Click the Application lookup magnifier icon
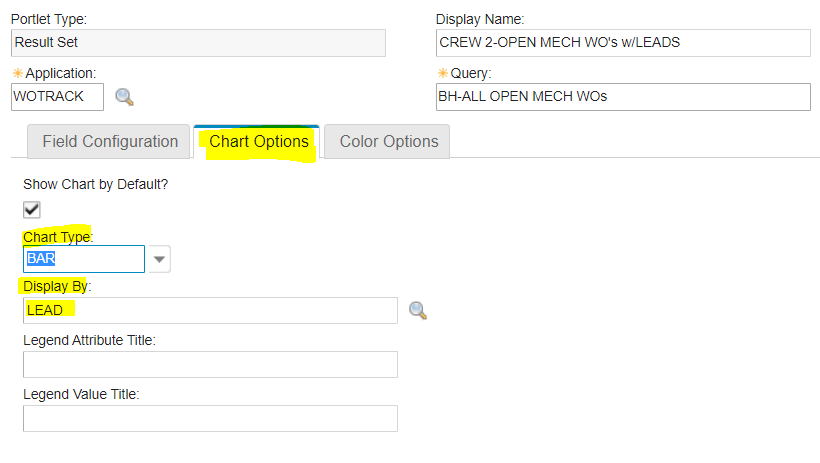Viewport: 820px width, 463px height. tap(125, 97)
